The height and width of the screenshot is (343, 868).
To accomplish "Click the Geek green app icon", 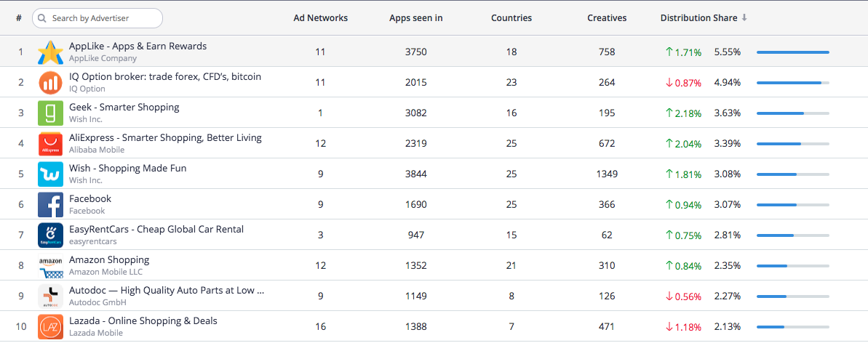I will coord(50,113).
